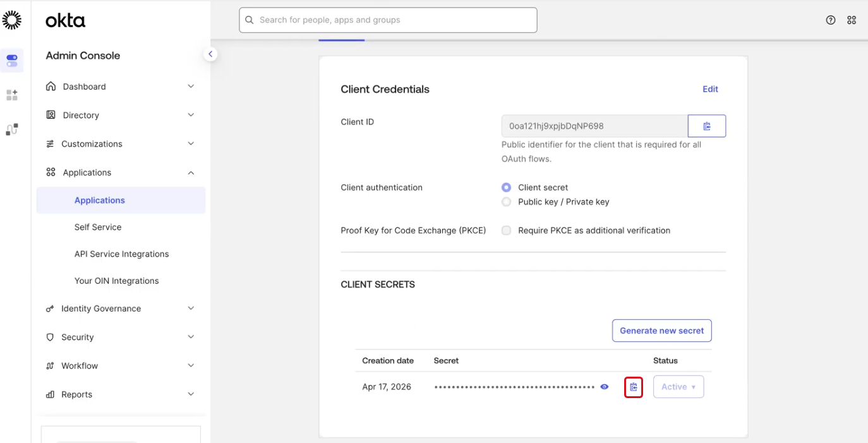The width and height of the screenshot is (868, 443).
Task: Open Self Service submenu item
Action: point(98,228)
